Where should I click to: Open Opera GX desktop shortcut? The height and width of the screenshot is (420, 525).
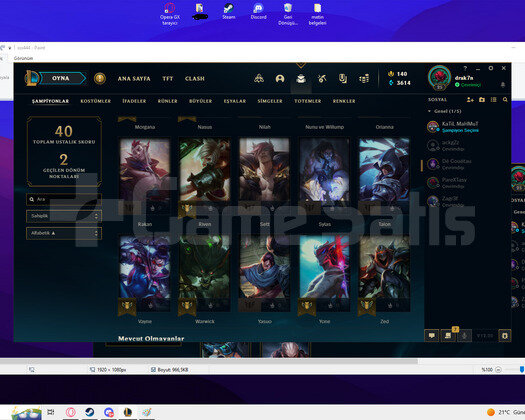tap(170, 14)
